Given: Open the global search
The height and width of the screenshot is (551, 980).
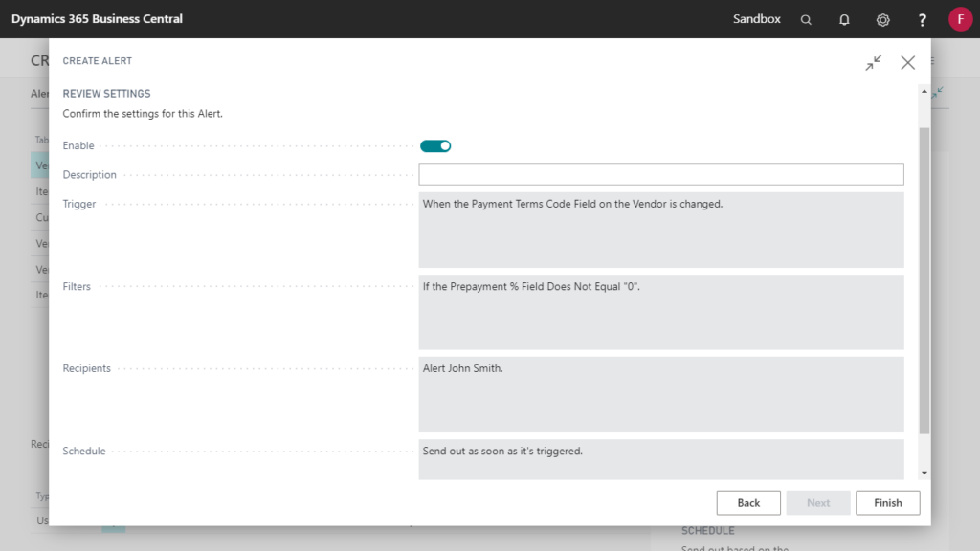Looking at the screenshot, I should (x=806, y=19).
